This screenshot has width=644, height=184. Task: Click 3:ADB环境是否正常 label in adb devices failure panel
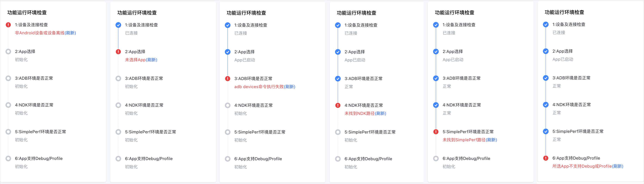click(253, 78)
